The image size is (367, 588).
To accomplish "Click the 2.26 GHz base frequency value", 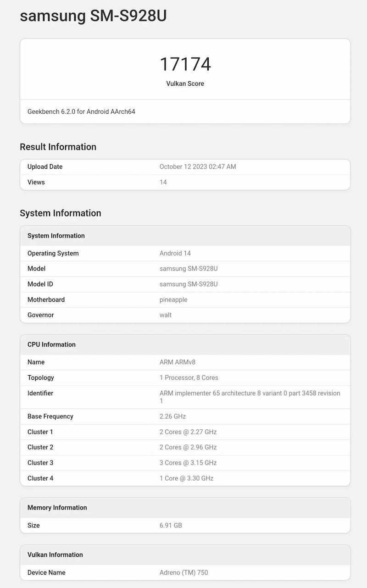I will (x=172, y=416).
